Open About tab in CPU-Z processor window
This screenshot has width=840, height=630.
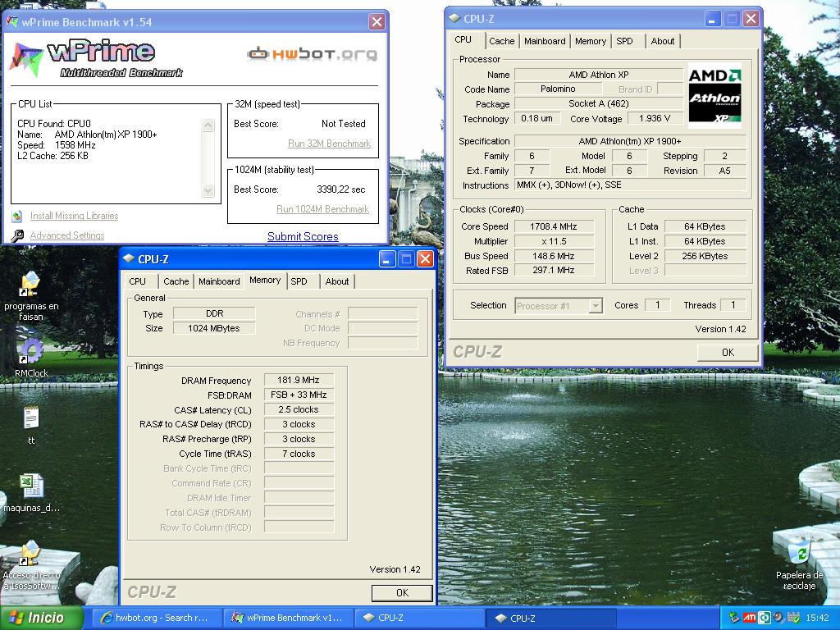(663, 41)
